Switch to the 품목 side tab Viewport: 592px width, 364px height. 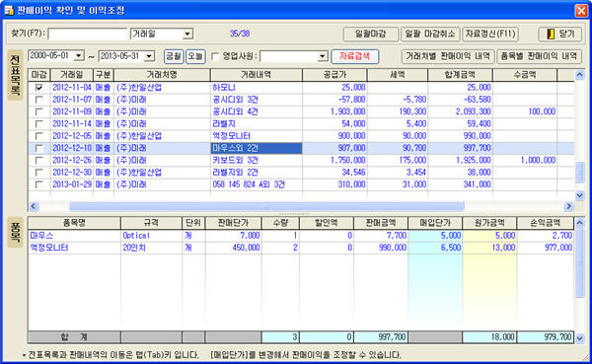[15, 232]
